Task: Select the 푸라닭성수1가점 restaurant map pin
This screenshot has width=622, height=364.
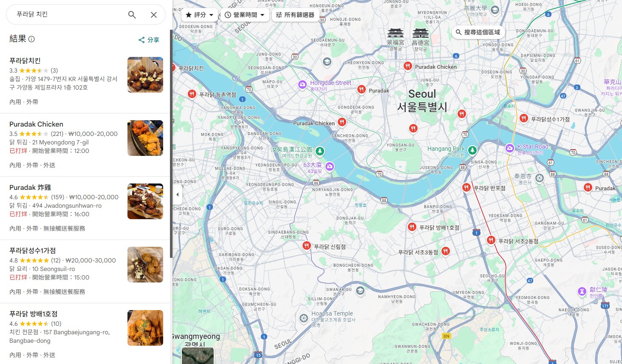Action: pos(524,119)
